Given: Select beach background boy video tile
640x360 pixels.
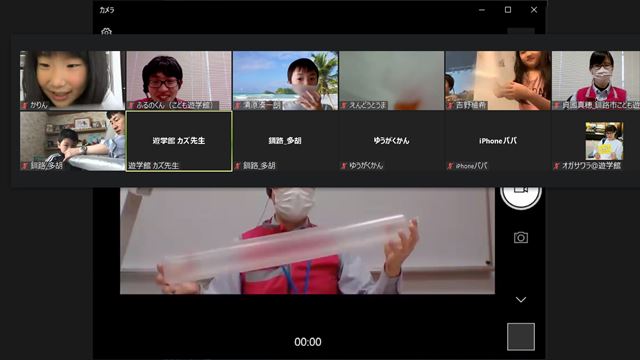Looking at the screenshot, I should click(x=285, y=80).
